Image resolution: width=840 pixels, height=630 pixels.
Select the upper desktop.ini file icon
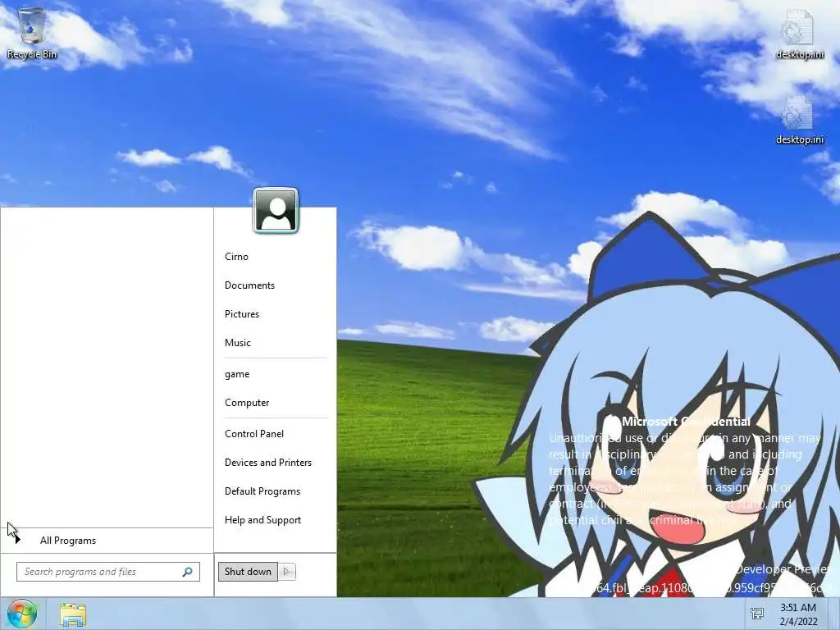tap(799, 34)
